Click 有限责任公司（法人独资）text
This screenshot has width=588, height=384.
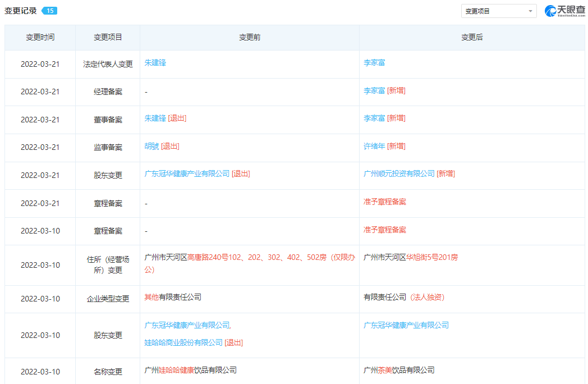404,298
